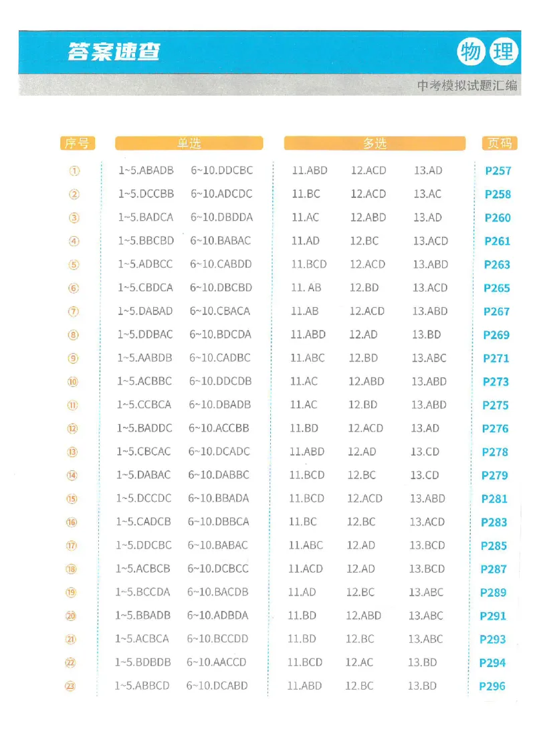Select the 单选 column header
The width and height of the screenshot is (535, 756).
click(189, 143)
